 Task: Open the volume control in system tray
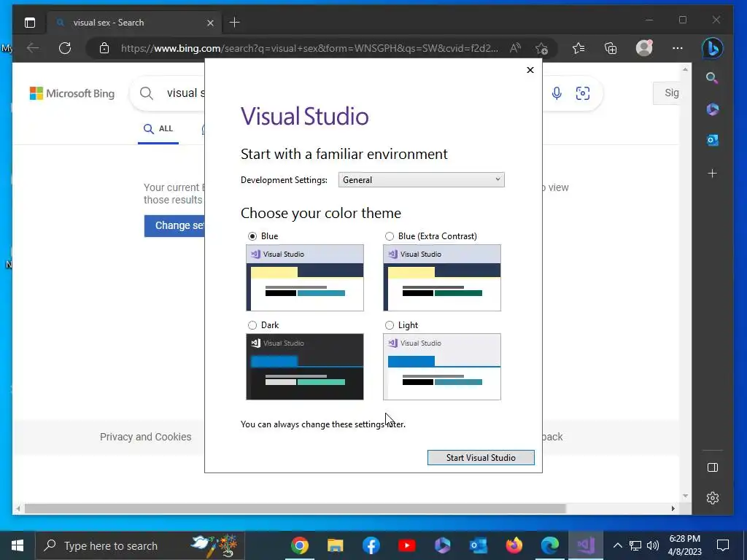pos(653,545)
